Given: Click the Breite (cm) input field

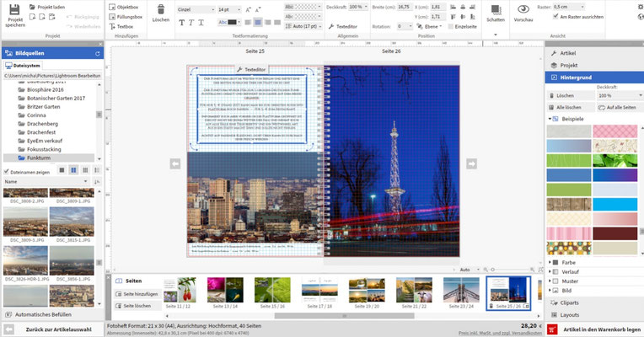Looking at the screenshot, I should tap(405, 7).
